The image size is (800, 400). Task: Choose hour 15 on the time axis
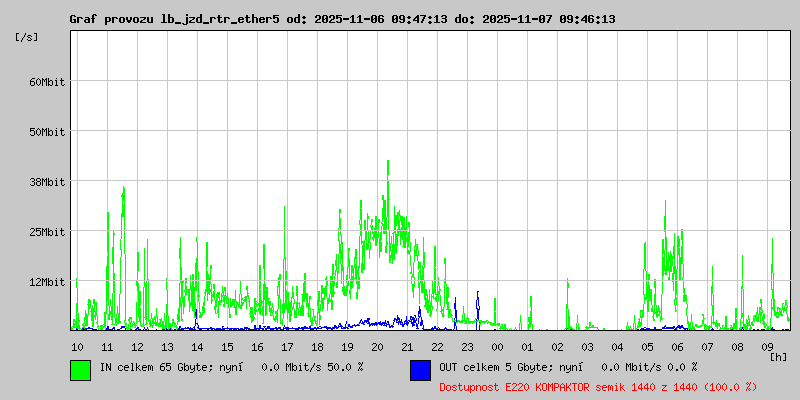tap(227, 346)
